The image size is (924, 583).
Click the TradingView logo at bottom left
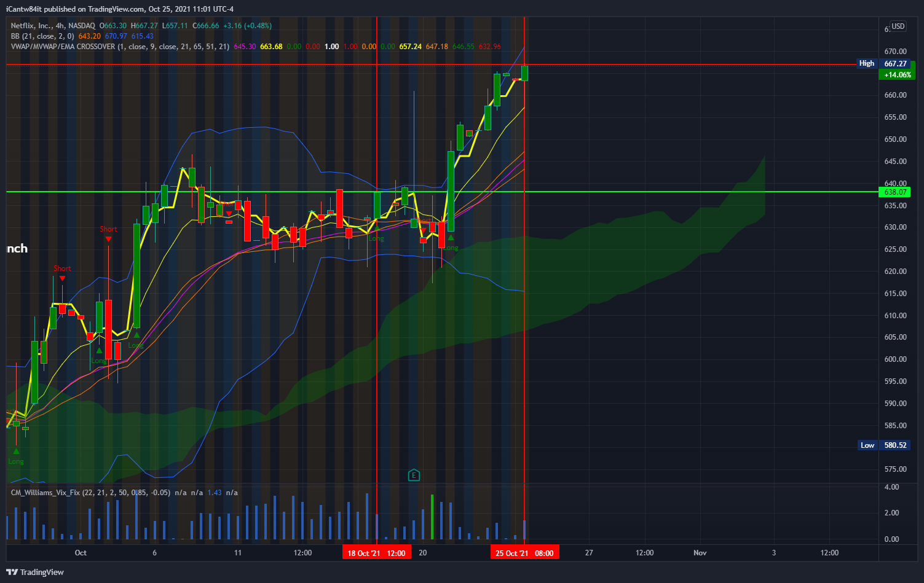35,572
